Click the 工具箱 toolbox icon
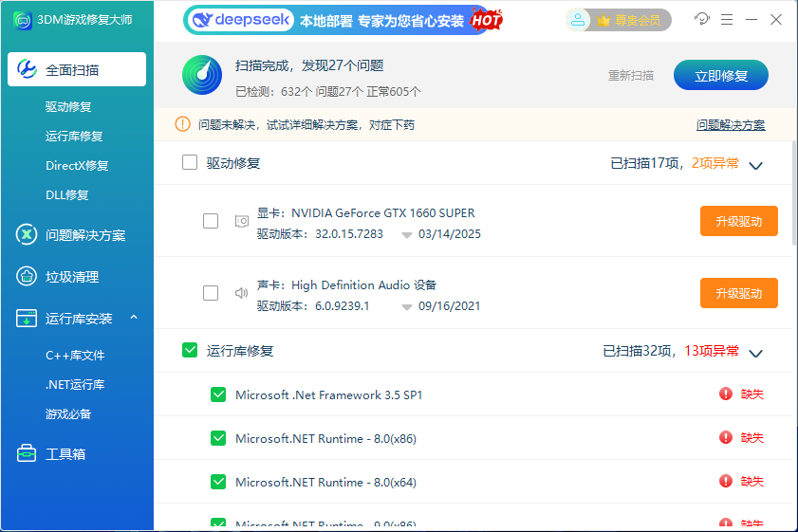 27,454
